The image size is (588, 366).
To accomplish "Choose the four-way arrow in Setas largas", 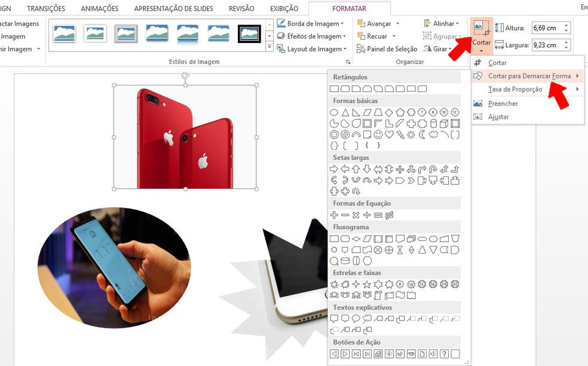I will point(400,169).
